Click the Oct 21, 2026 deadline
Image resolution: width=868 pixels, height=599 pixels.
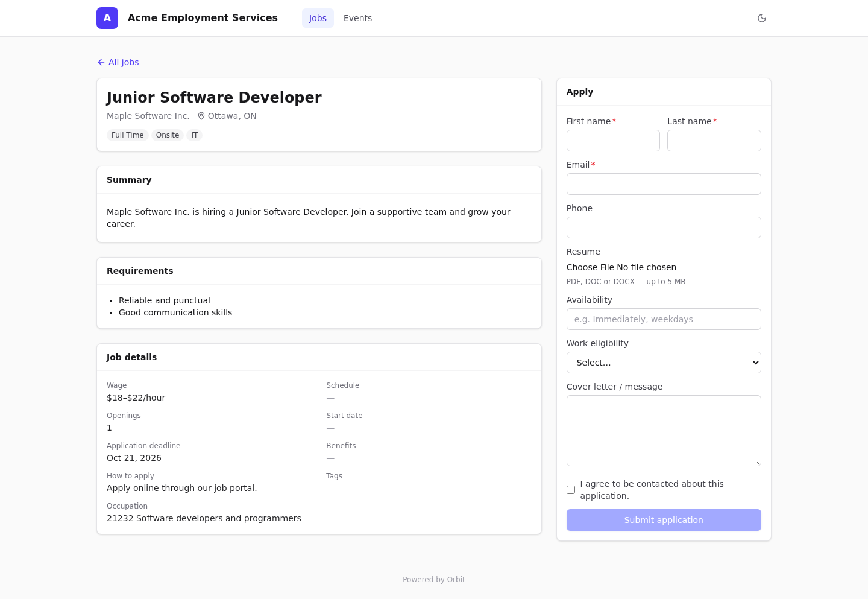(134, 458)
